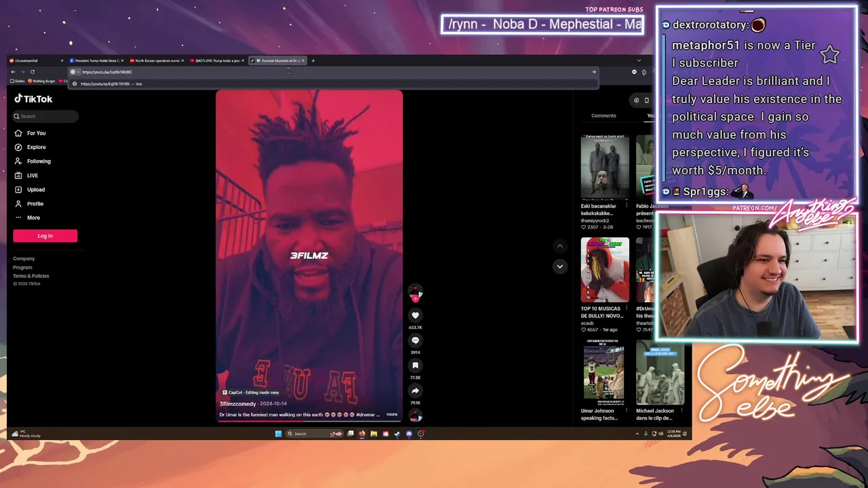
Task: Open Steam from the taskbar
Action: pyautogui.click(x=397, y=434)
